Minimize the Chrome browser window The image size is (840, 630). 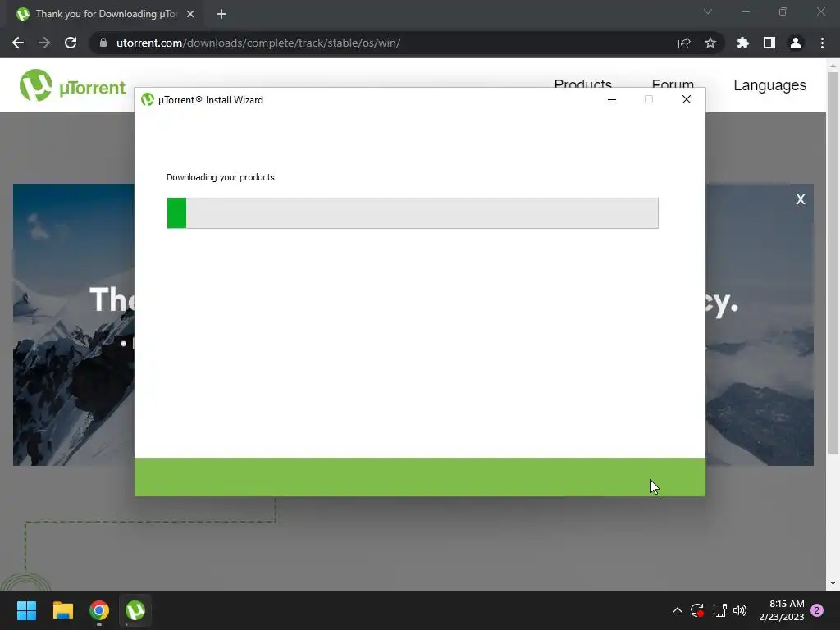tap(746, 11)
